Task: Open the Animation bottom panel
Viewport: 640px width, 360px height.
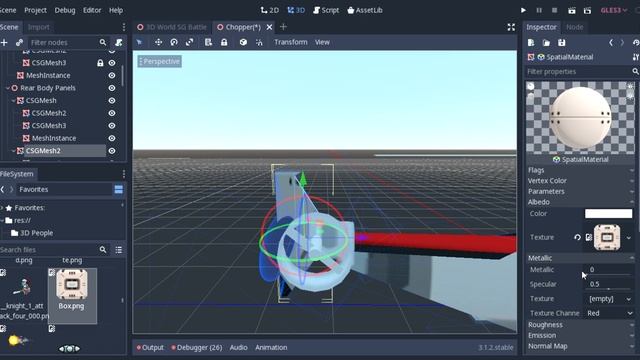Action: (x=271, y=347)
